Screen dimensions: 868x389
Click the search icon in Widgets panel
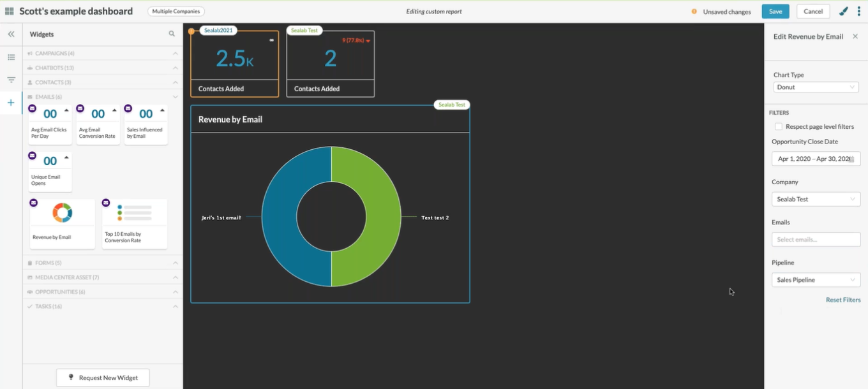coord(172,34)
